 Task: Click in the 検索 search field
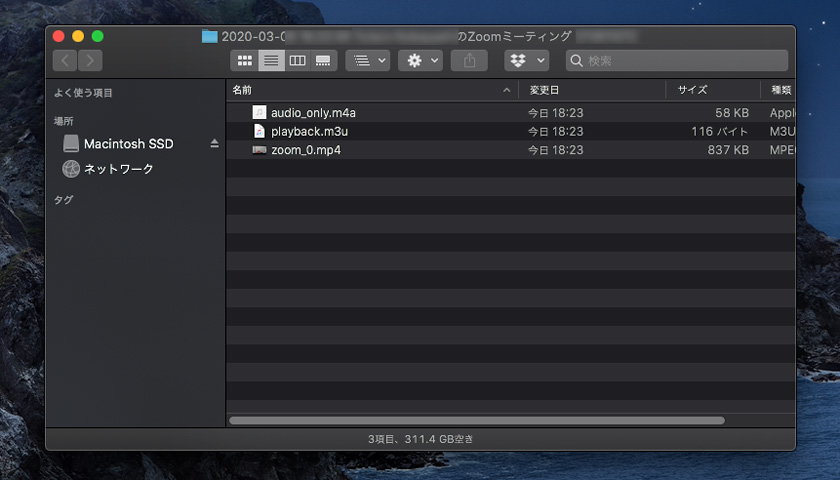click(677, 61)
